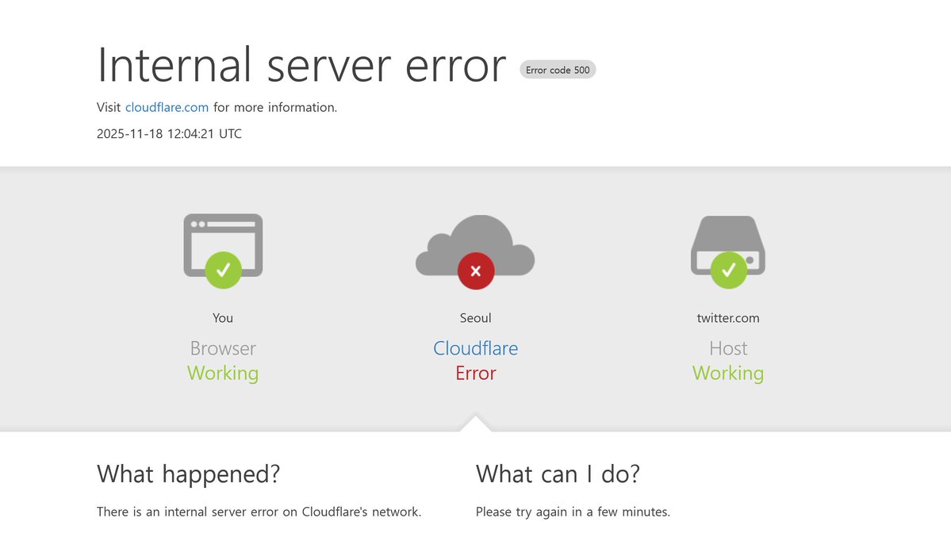Click the red X error badge
The width and height of the screenshot is (951, 560).
pyautogui.click(x=476, y=270)
